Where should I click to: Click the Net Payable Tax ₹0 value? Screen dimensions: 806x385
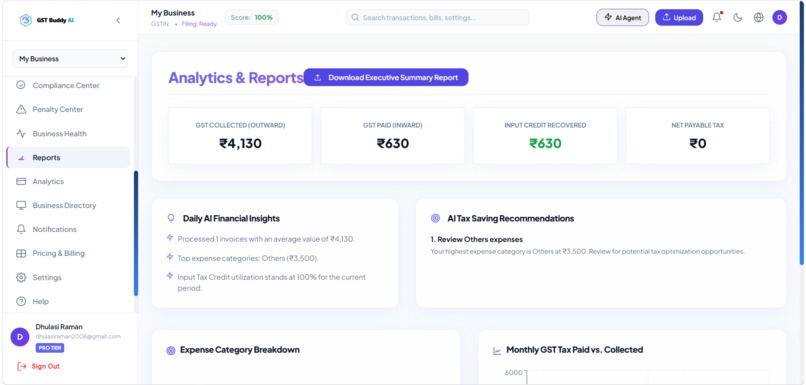click(698, 143)
